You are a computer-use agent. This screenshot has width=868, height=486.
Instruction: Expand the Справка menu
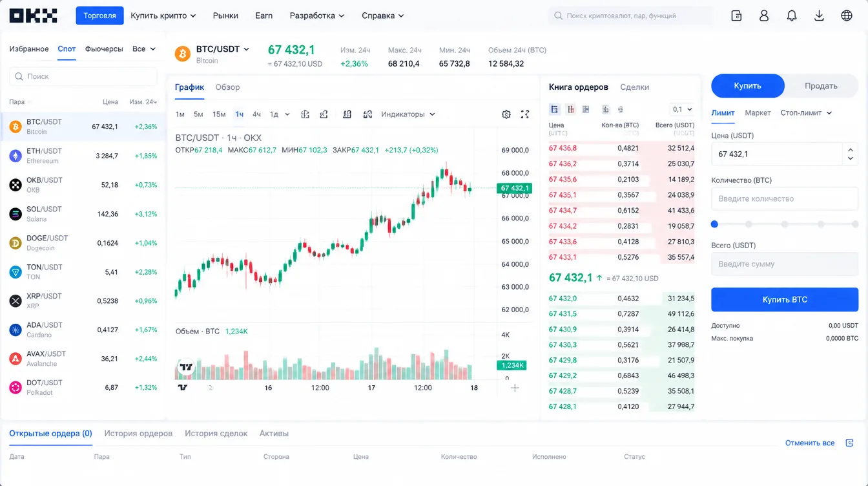coord(383,16)
